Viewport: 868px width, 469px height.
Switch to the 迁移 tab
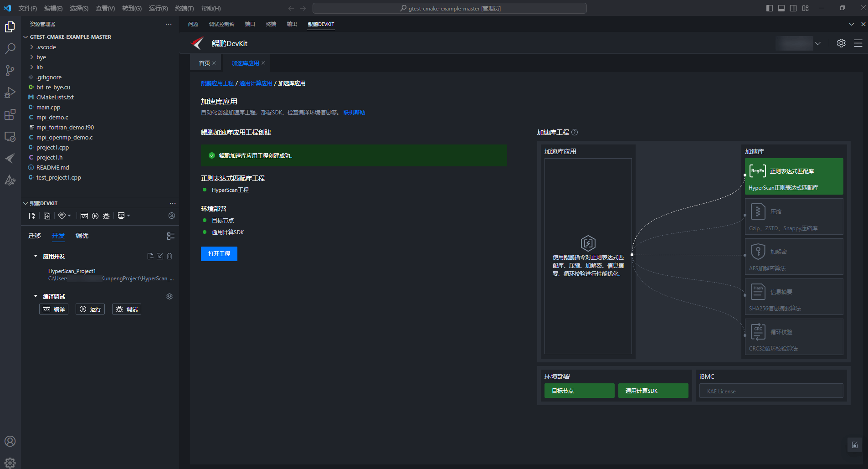tap(35, 236)
